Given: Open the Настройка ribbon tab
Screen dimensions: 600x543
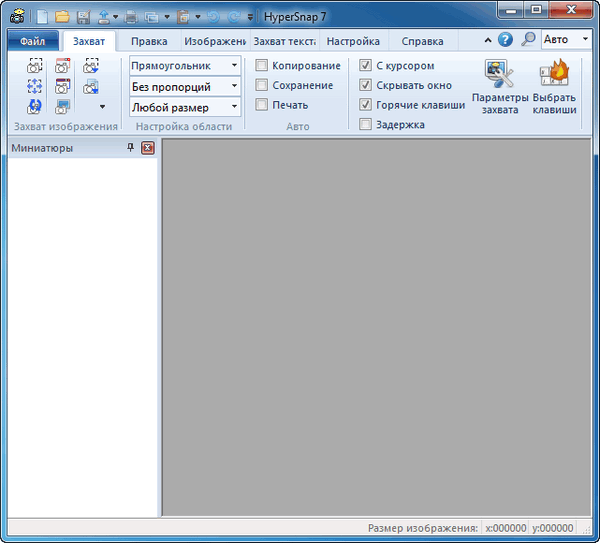Looking at the screenshot, I should (353, 42).
